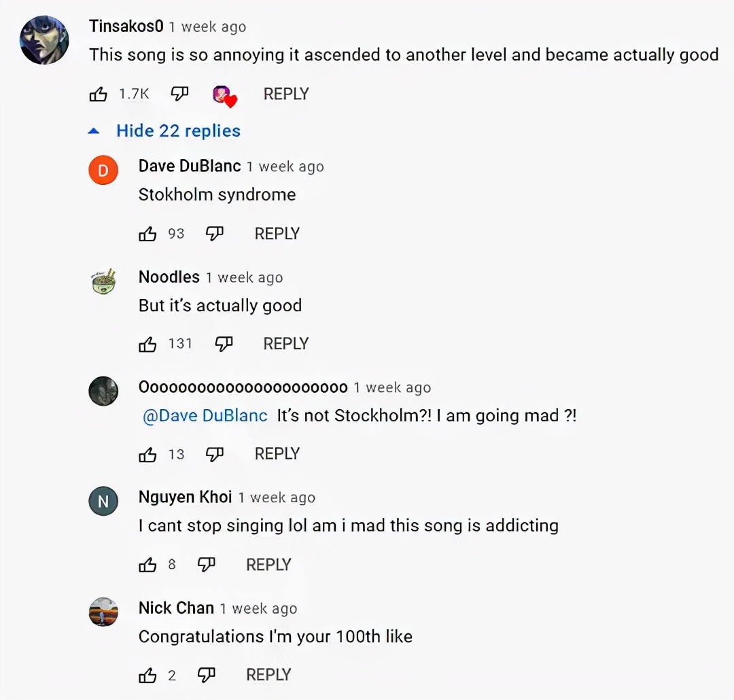Like Dave DuBlanc's Stokholm syndrome reply
The height and width of the screenshot is (700, 734).
[x=147, y=234]
